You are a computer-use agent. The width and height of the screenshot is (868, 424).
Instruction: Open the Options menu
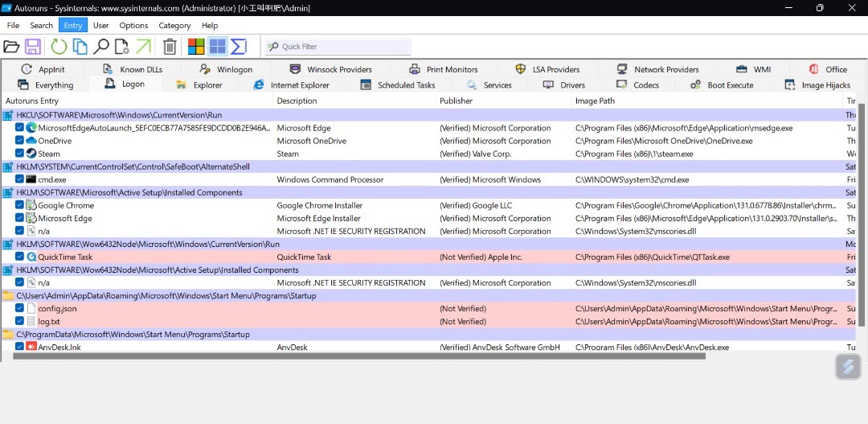point(133,26)
